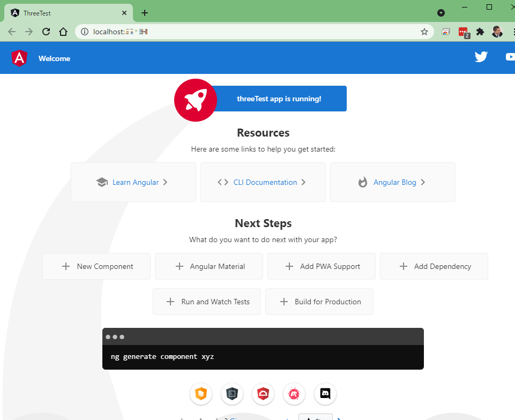Screen dimensions: 515x420
Task: Open the Extensions puzzle-piece icon
Action: pos(480,32)
